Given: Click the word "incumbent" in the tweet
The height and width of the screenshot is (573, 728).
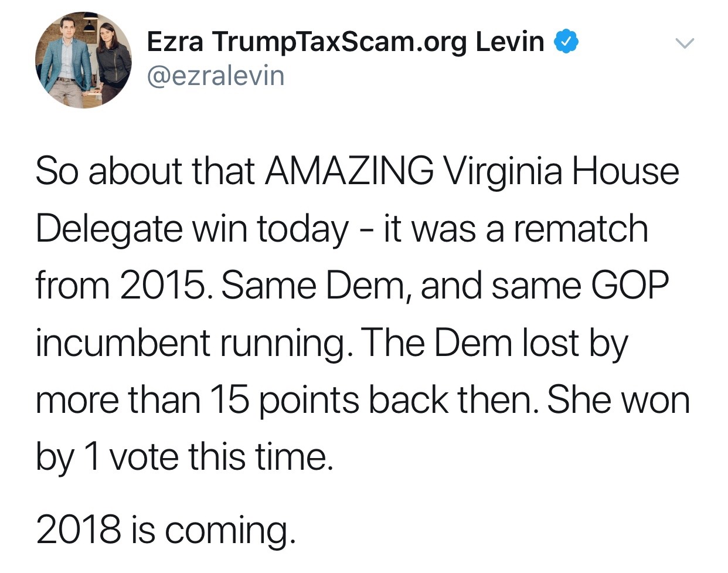Looking at the screenshot, I should pyautogui.click(x=123, y=343).
